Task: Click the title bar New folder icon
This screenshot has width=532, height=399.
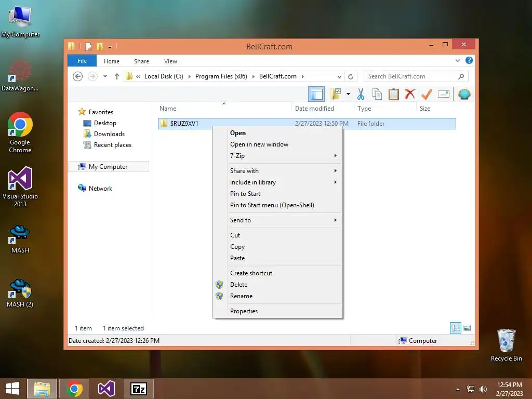Action: [100, 46]
